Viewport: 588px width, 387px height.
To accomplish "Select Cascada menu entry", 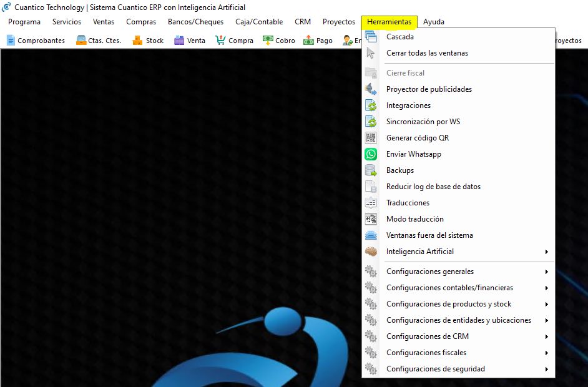I will click(458, 37).
